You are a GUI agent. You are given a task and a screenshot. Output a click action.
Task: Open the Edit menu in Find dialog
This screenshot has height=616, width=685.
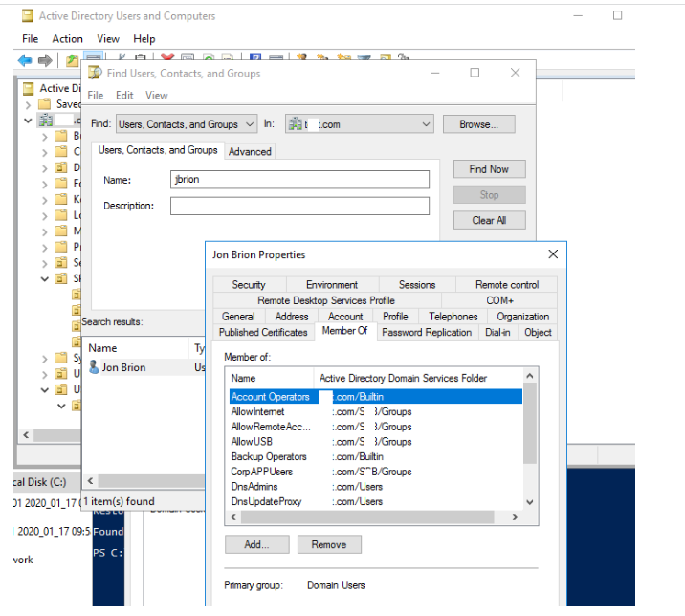pos(124,96)
